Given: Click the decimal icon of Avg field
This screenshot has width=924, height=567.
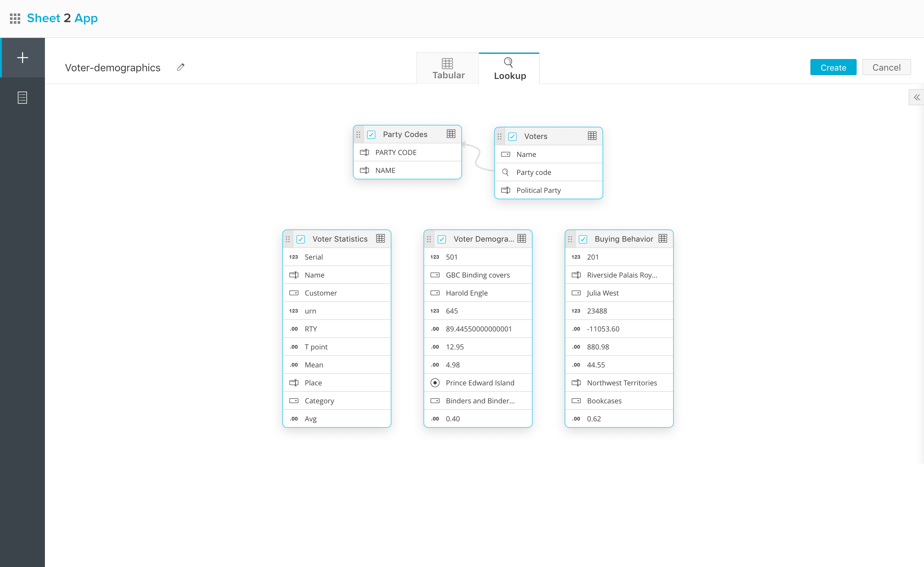Looking at the screenshot, I should click(x=294, y=419).
